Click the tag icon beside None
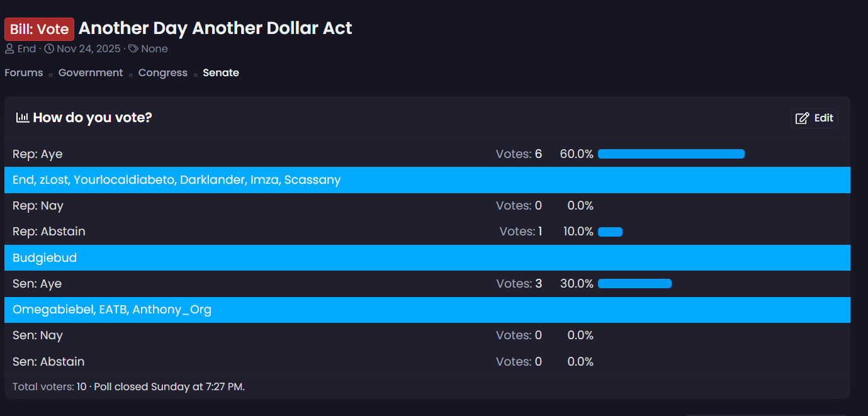This screenshot has height=416, width=868. click(133, 49)
